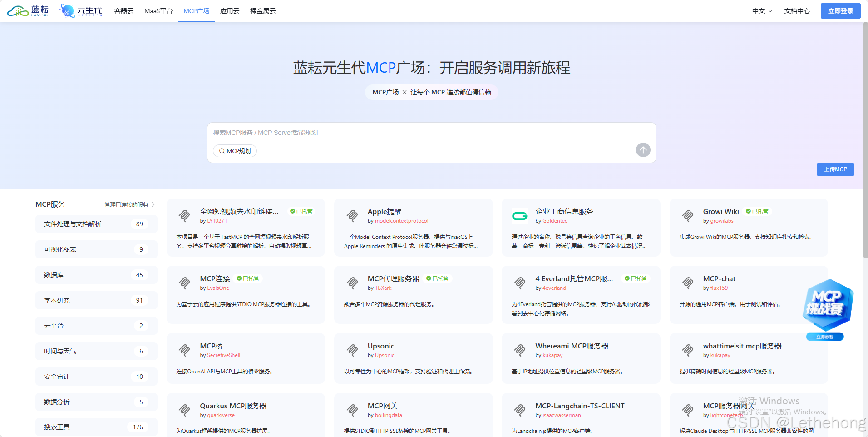868x437 pixels.
Task: Click the MCP服务器网关 card icon
Action: pos(688,410)
